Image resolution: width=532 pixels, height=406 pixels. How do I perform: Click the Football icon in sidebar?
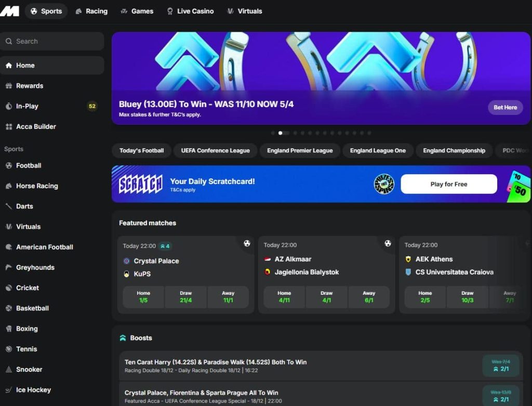9,166
